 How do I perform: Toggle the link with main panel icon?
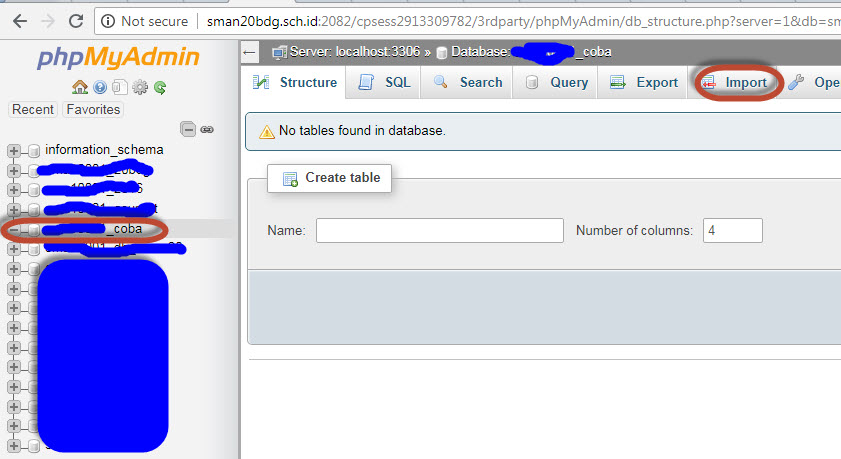[207, 129]
